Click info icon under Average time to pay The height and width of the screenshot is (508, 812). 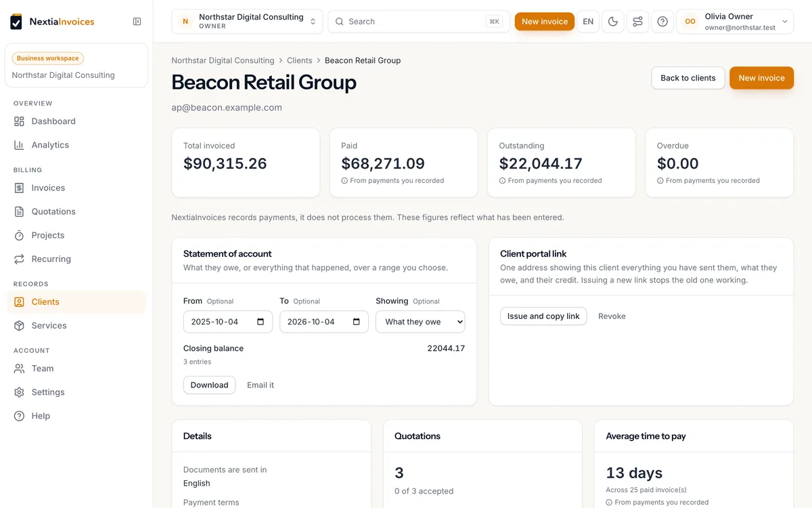point(609,503)
